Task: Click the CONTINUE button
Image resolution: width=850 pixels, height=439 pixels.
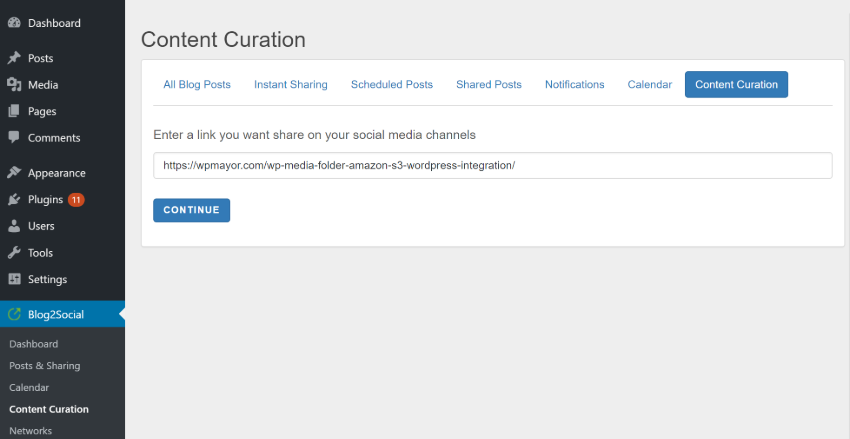Action: point(191,210)
